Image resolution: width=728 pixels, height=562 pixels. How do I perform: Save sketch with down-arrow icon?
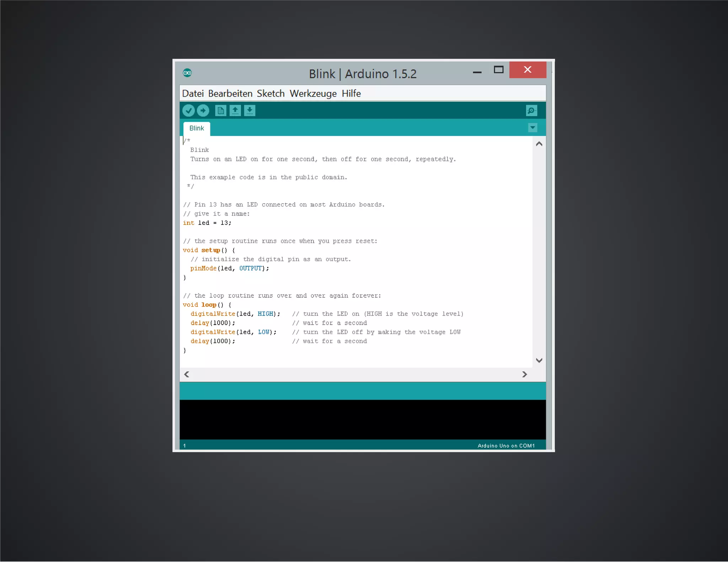(250, 110)
